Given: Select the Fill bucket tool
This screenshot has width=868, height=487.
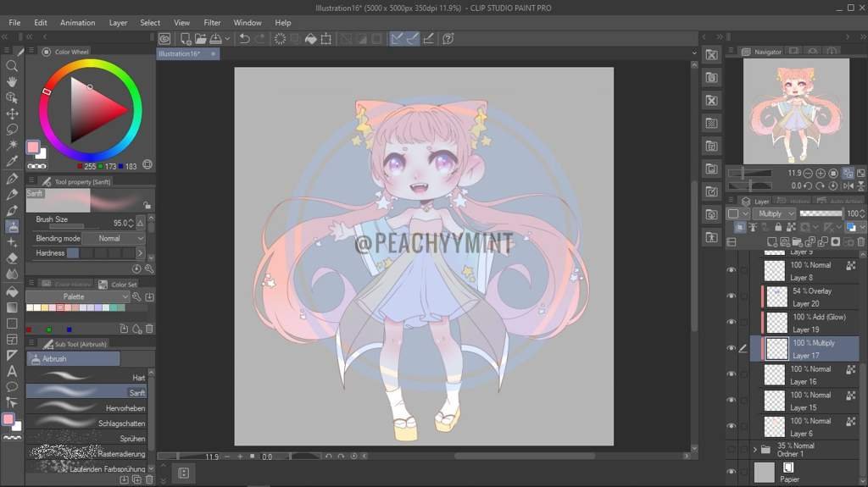Looking at the screenshot, I should (12, 291).
